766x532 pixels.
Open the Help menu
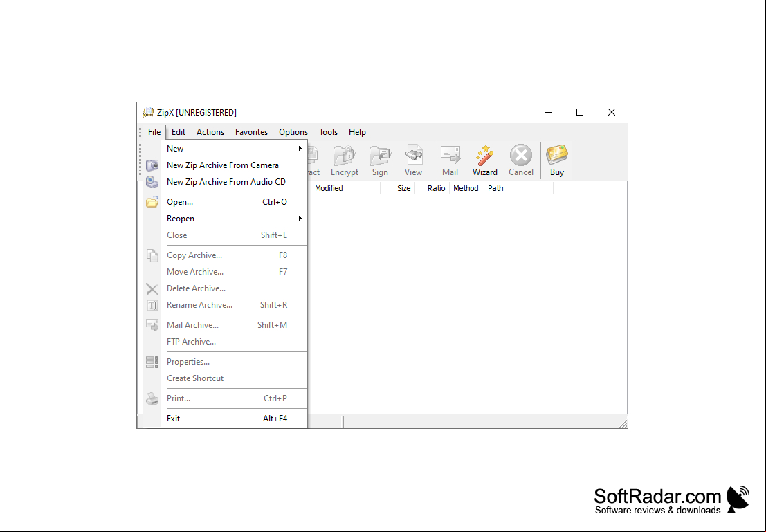pos(357,132)
